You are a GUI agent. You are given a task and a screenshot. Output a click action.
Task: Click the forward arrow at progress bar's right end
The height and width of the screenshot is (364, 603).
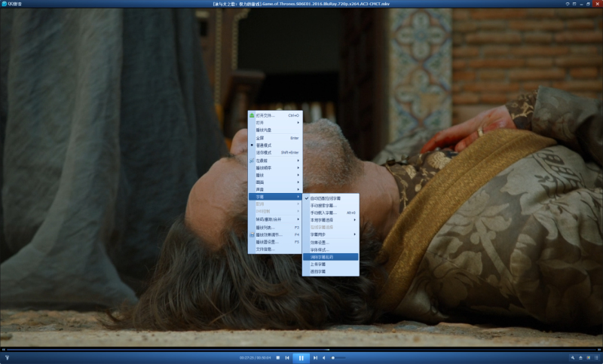point(599,350)
